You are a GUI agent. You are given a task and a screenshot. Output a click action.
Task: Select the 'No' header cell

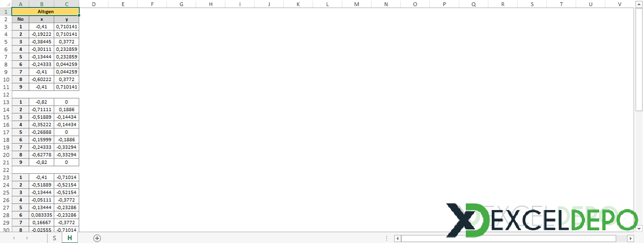pyautogui.click(x=20, y=19)
